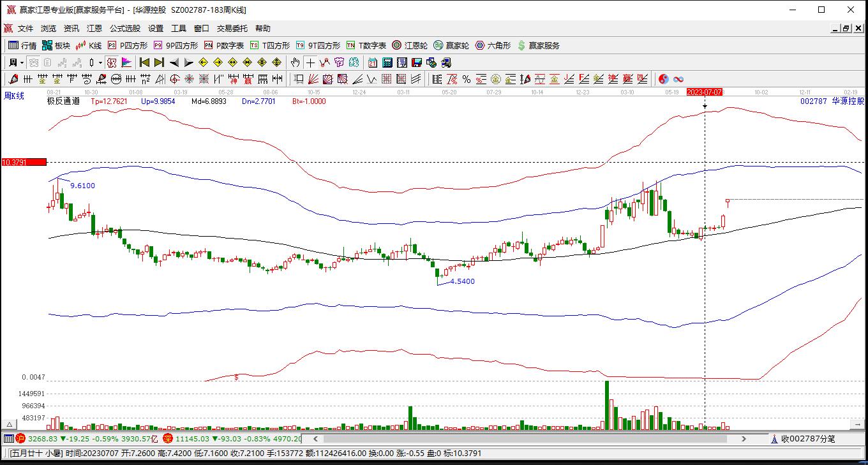The width and height of the screenshot is (868, 465).
Task: Open the T数字表 time table
Action: pos(366,45)
